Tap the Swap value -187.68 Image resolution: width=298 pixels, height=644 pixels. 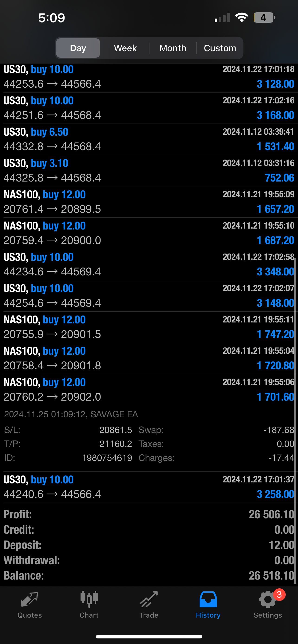[279, 430]
